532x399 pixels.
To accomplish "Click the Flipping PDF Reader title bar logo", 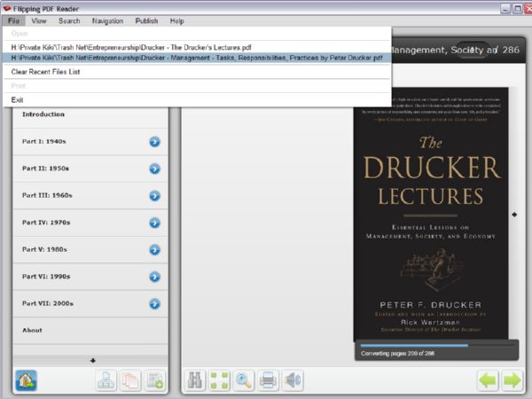I will coord(6,8).
